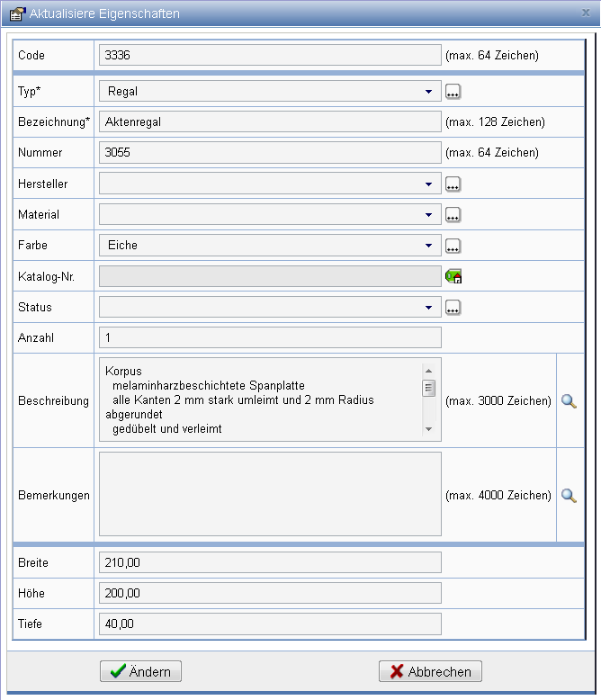
Task: Expand the Status dropdown
Action: 428,308
